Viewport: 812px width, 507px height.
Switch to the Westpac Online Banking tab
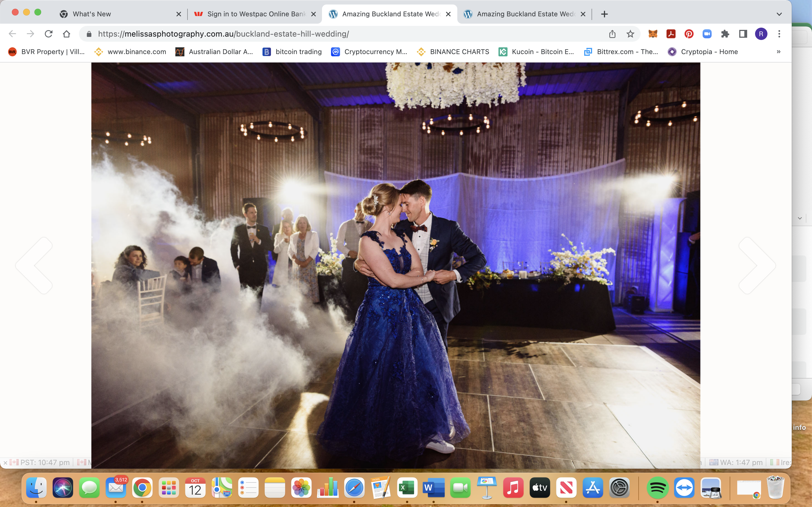pos(255,14)
